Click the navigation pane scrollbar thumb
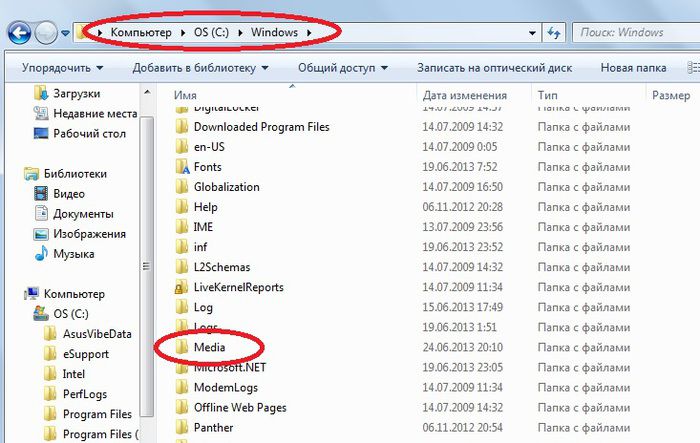 click(x=146, y=266)
